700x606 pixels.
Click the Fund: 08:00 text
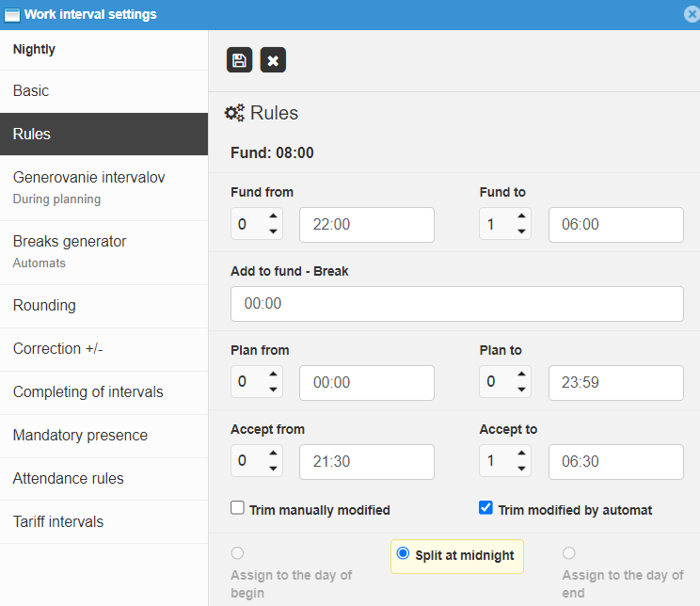pos(272,152)
